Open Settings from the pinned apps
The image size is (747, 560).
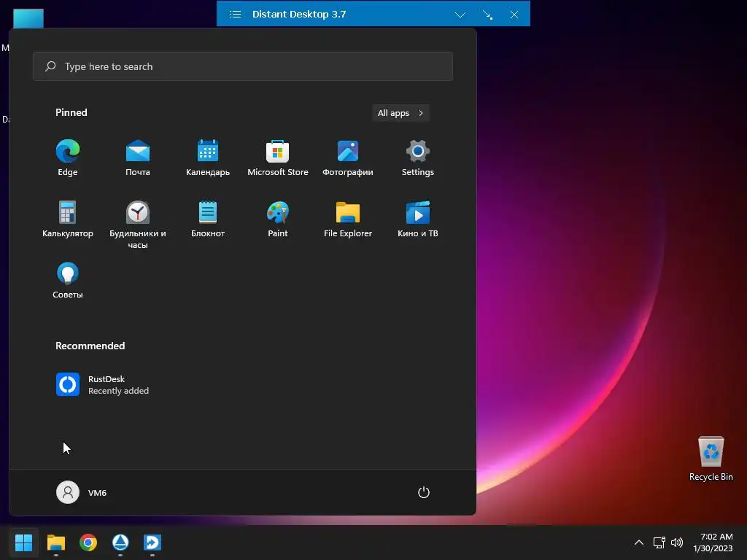[x=418, y=158]
